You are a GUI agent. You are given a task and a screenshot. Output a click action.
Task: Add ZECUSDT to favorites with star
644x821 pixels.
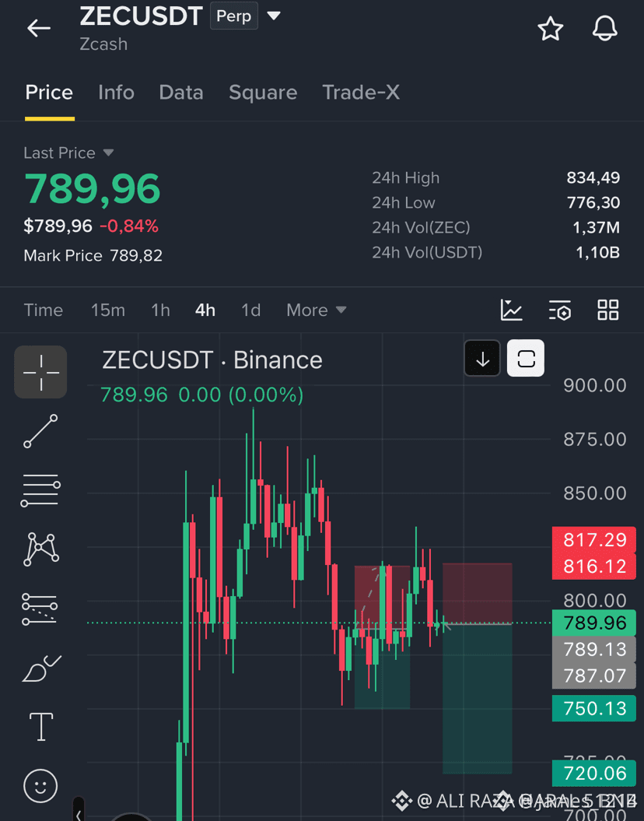click(x=551, y=28)
